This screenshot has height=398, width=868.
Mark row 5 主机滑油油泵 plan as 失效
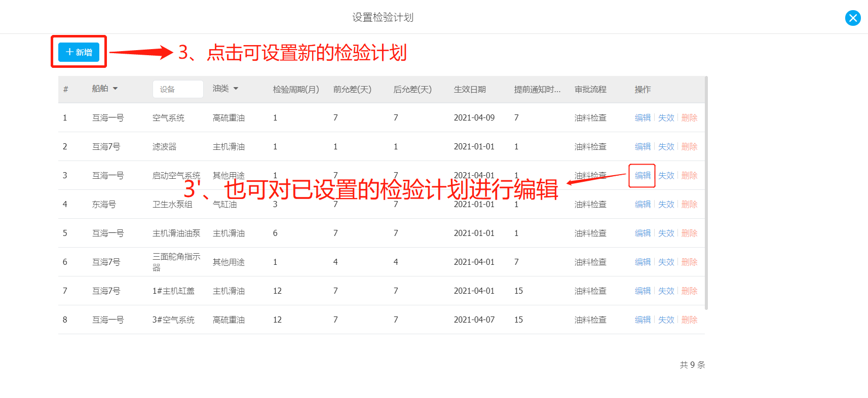(666, 233)
